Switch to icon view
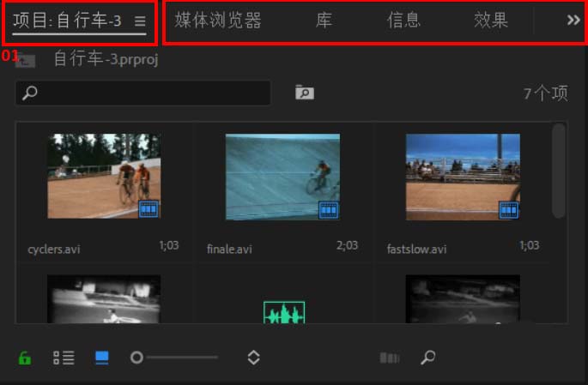The height and width of the screenshot is (385, 588). [x=101, y=358]
